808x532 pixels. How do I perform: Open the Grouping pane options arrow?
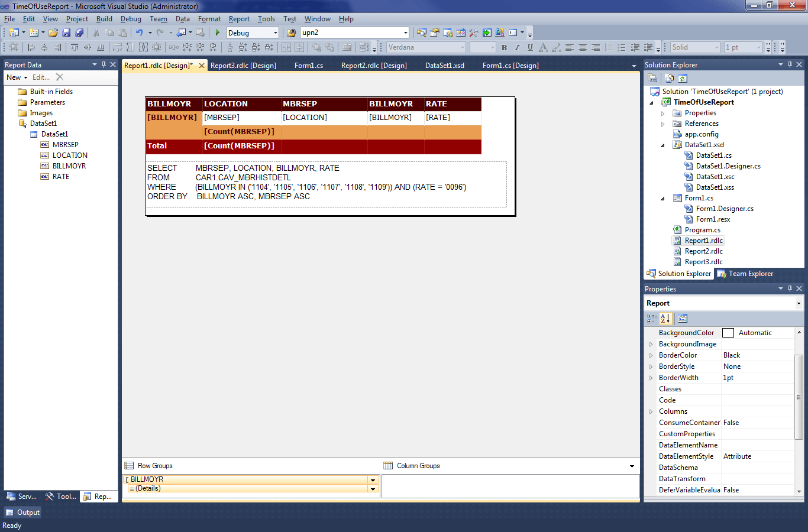coord(632,466)
